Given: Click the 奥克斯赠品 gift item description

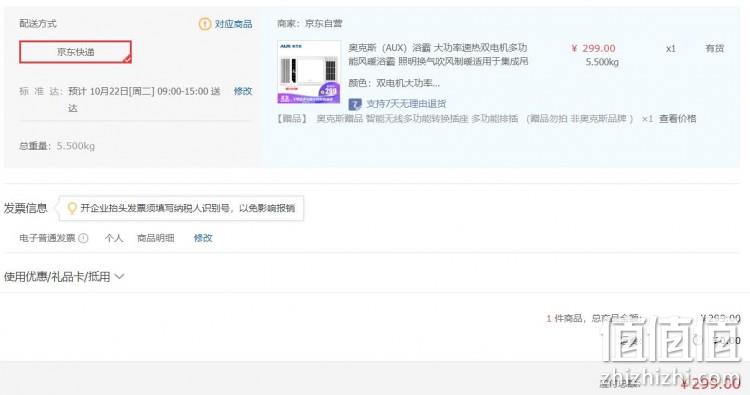Looking at the screenshot, I should click(474, 119).
